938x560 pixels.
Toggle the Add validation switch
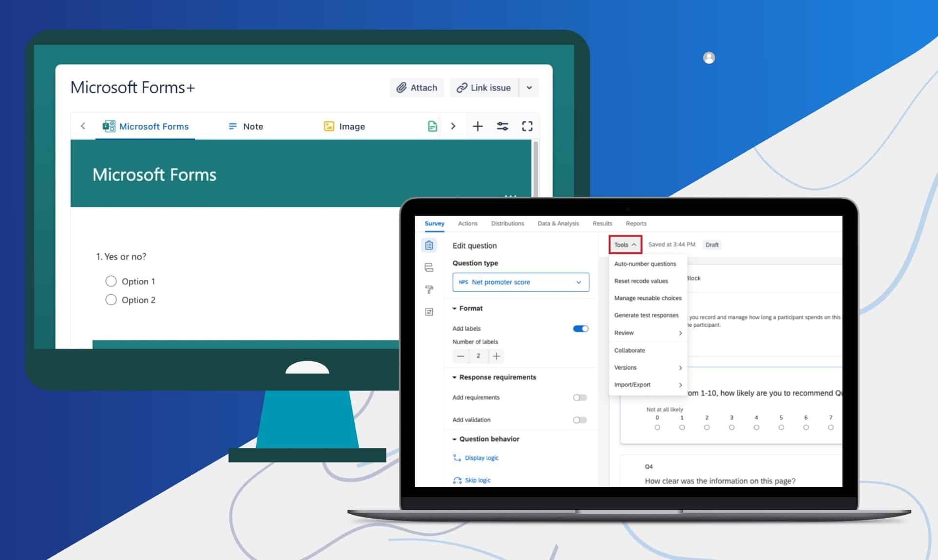(x=580, y=419)
